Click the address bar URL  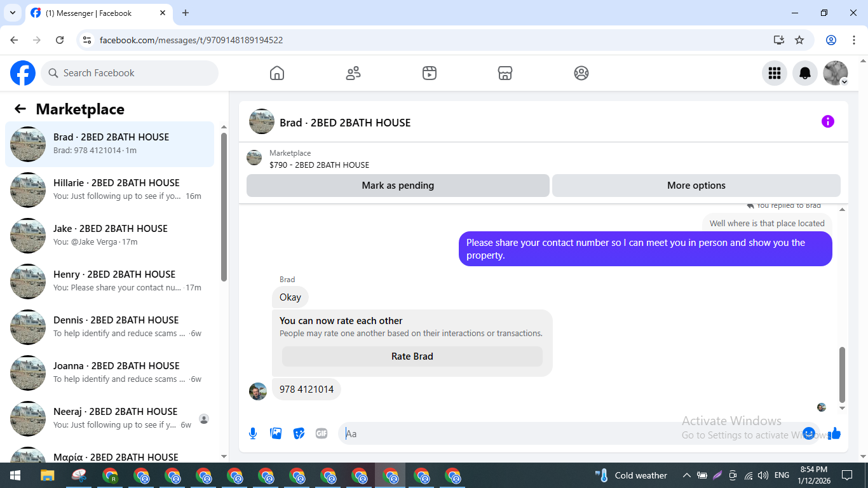[191, 40]
